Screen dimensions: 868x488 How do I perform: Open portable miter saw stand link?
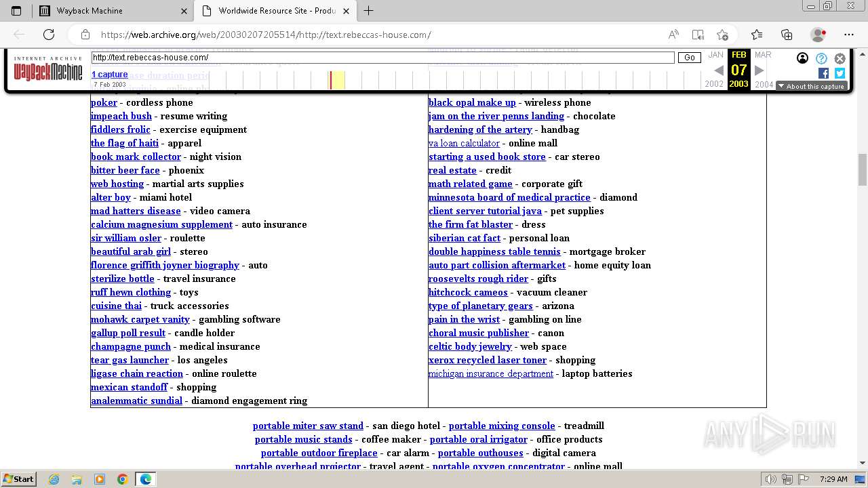point(308,426)
